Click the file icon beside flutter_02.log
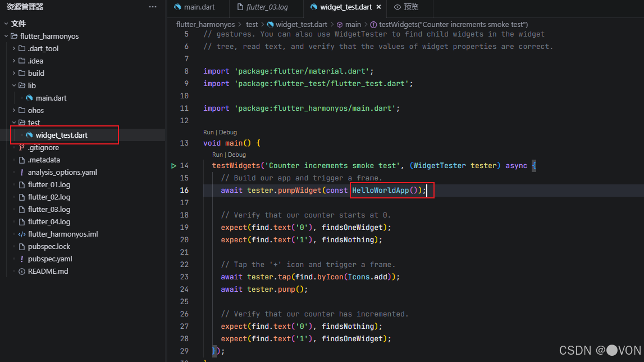Image resolution: width=644 pixels, height=362 pixels. coord(22,197)
